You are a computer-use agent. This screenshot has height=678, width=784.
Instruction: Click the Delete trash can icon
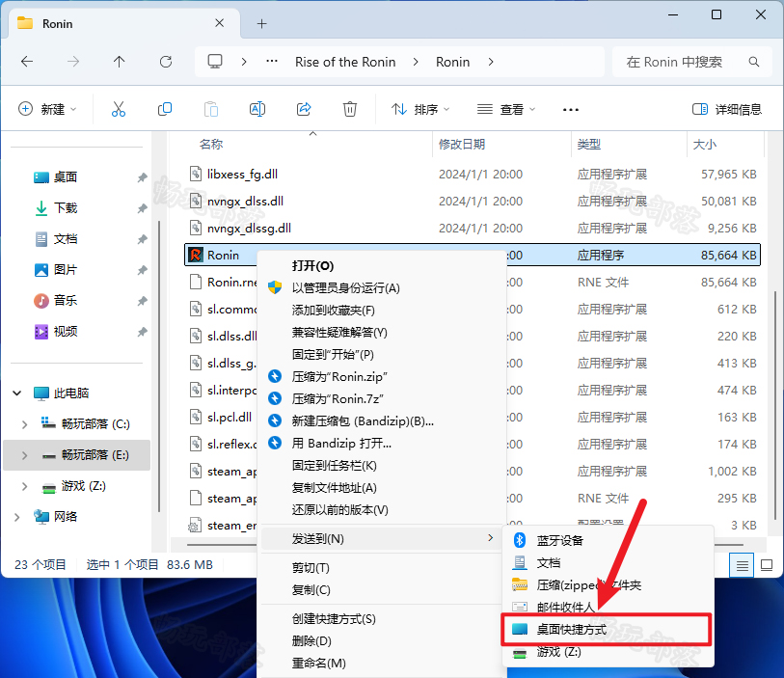click(350, 109)
